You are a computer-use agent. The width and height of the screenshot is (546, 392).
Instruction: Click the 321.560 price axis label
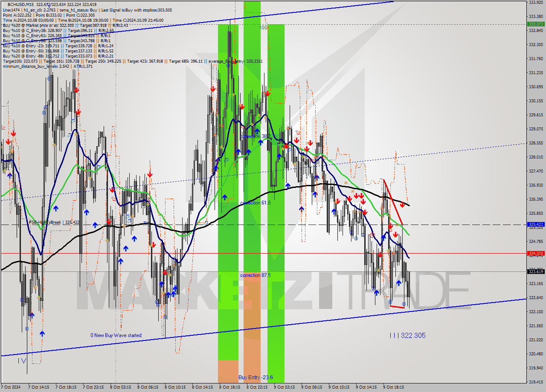(x=535, y=326)
